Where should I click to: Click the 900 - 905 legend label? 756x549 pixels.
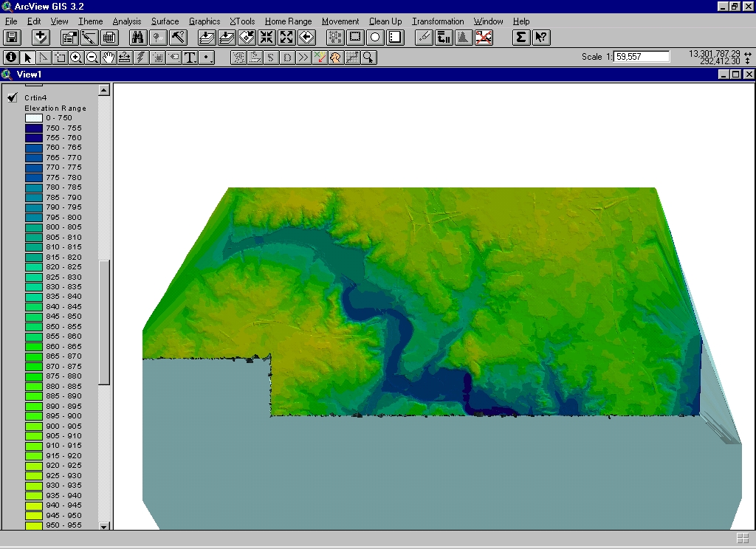(63, 426)
